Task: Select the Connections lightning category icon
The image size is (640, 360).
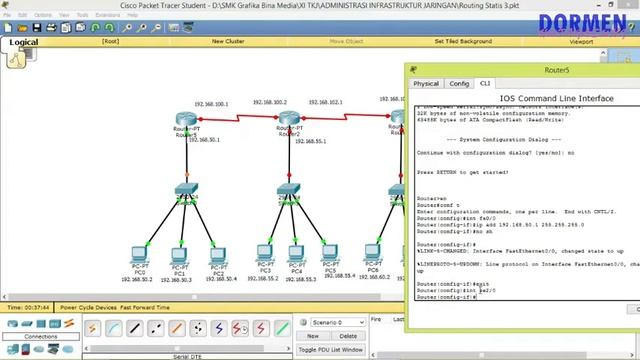Action: [69, 323]
